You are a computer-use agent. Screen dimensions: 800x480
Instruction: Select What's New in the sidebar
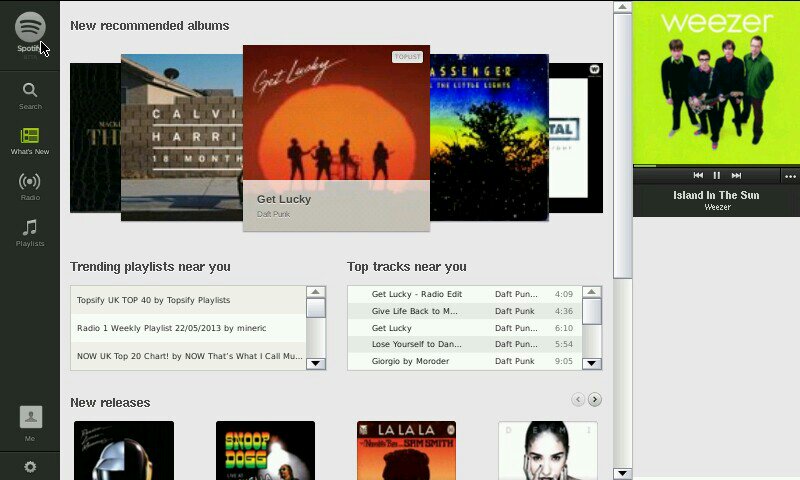click(30, 141)
